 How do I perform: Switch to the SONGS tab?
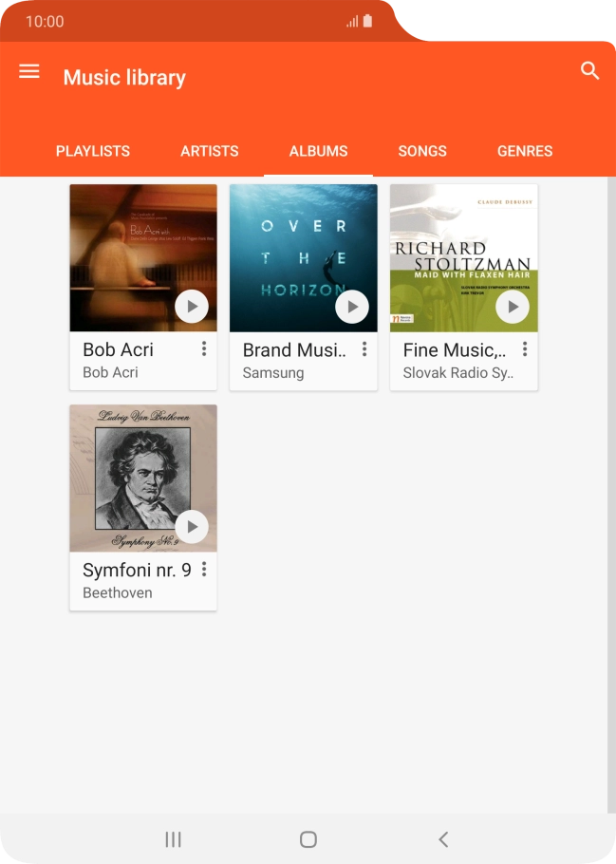click(x=422, y=151)
